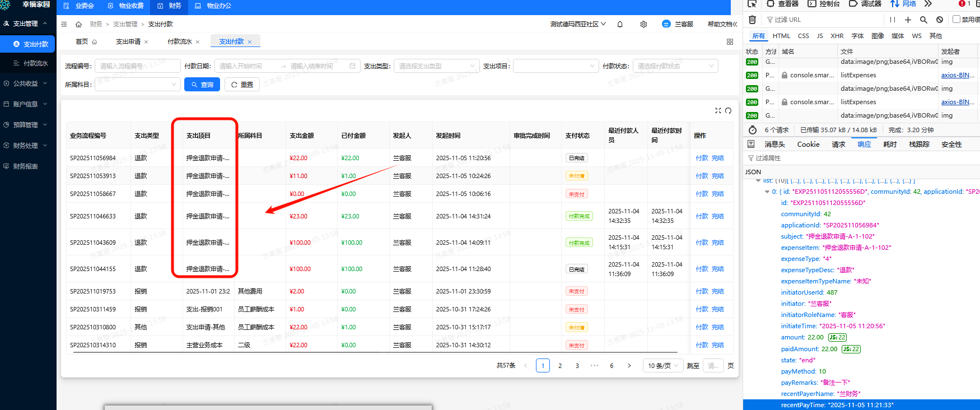Click the home icon in breadcrumb
The image size is (980, 410).
click(78, 24)
